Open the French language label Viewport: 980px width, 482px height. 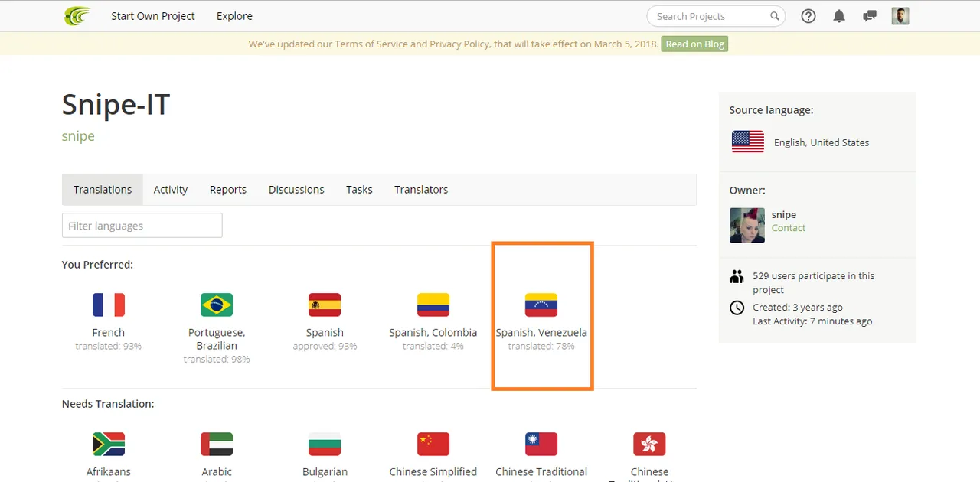[x=109, y=333]
